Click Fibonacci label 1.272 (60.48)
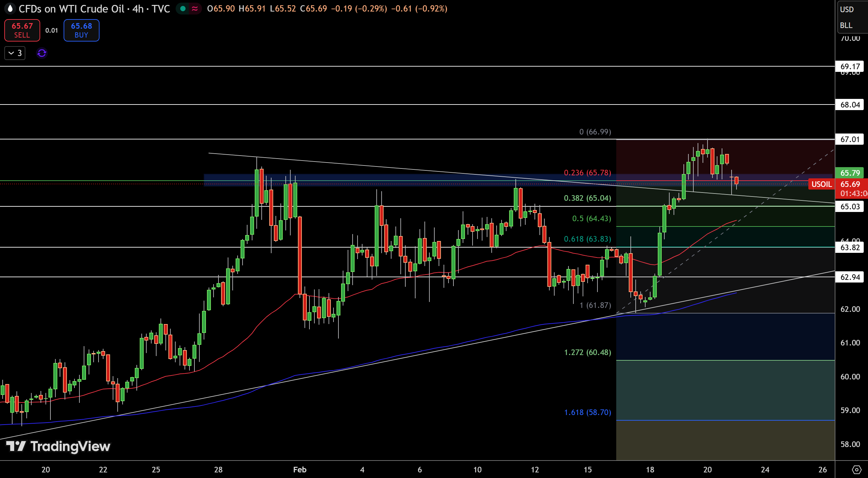The image size is (868, 478). tap(587, 353)
